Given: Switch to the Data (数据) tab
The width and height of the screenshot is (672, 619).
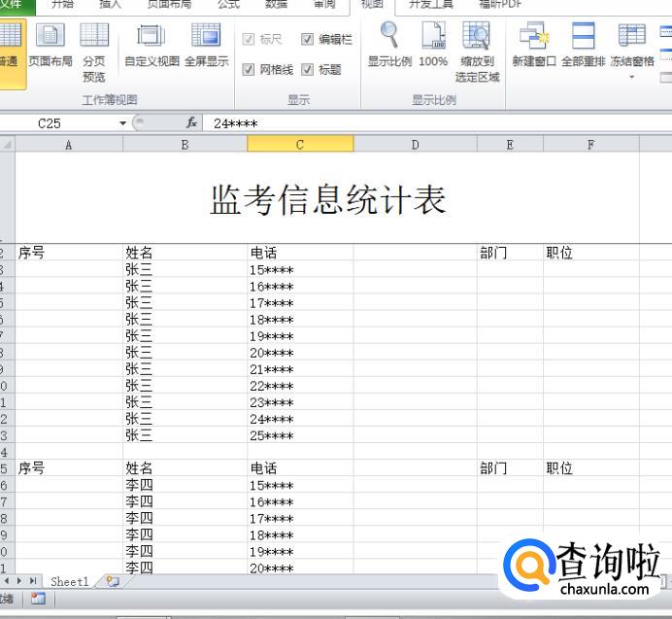Looking at the screenshot, I should (x=276, y=5).
